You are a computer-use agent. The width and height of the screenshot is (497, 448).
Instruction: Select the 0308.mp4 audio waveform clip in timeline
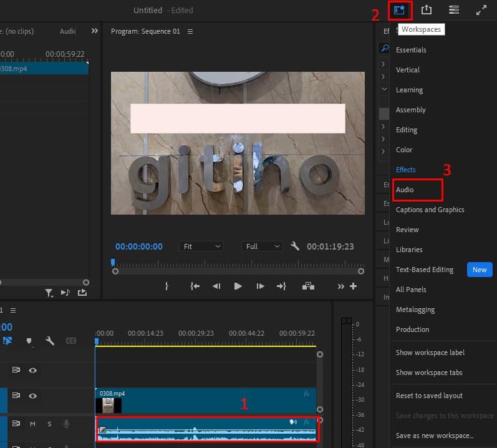(206, 431)
